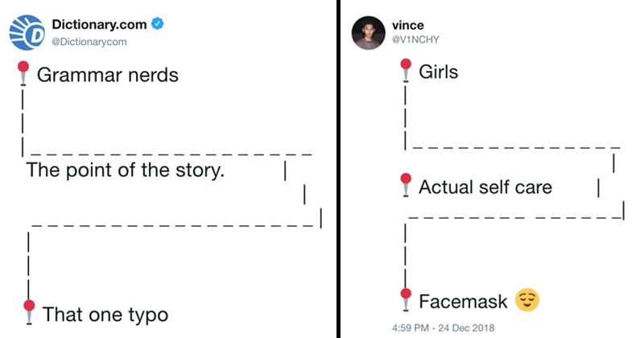Screen dimensions: 644x338
Task: Click the pin beside That one typo
Action: tap(29, 311)
